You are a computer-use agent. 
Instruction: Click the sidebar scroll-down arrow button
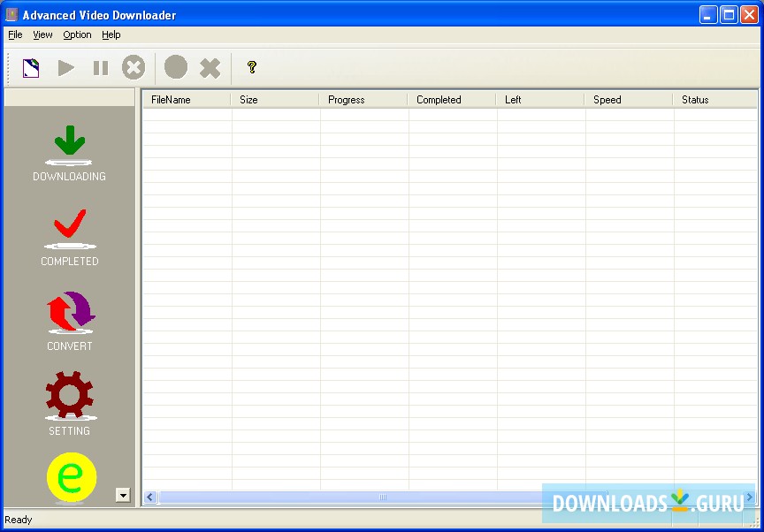123,496
